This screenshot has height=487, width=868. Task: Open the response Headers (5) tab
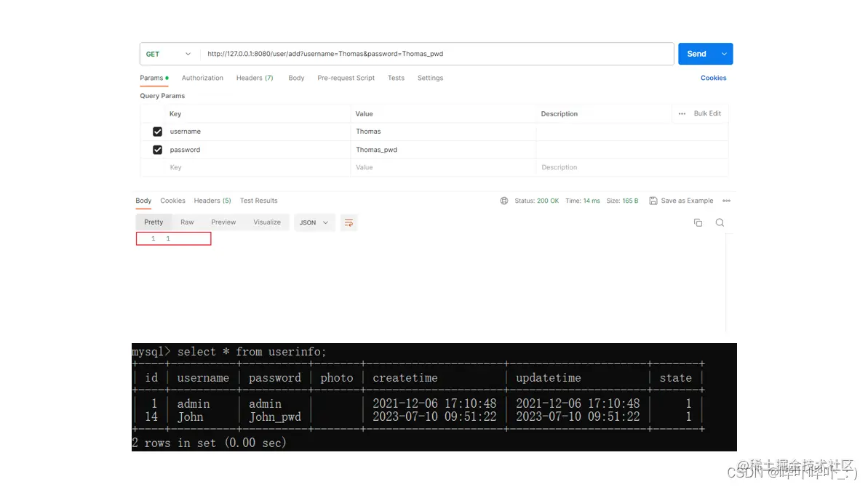212,201
